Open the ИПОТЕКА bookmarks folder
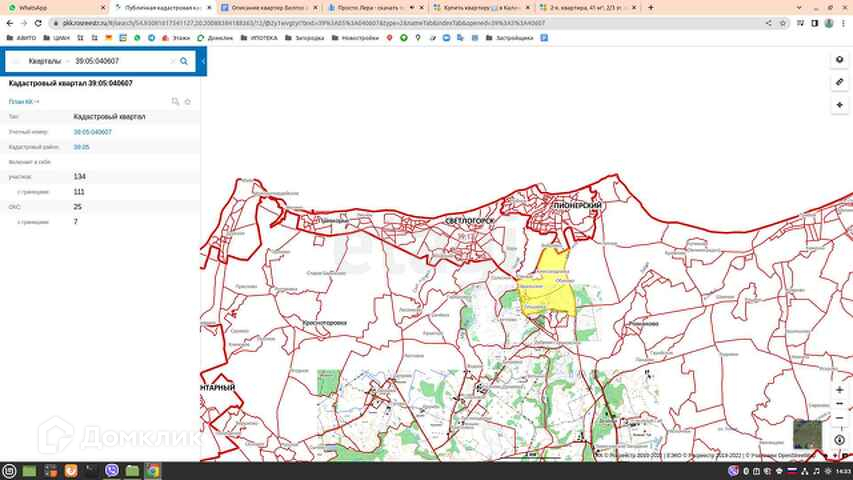Screen dimensions: 853x480 [x=259, y=38]
